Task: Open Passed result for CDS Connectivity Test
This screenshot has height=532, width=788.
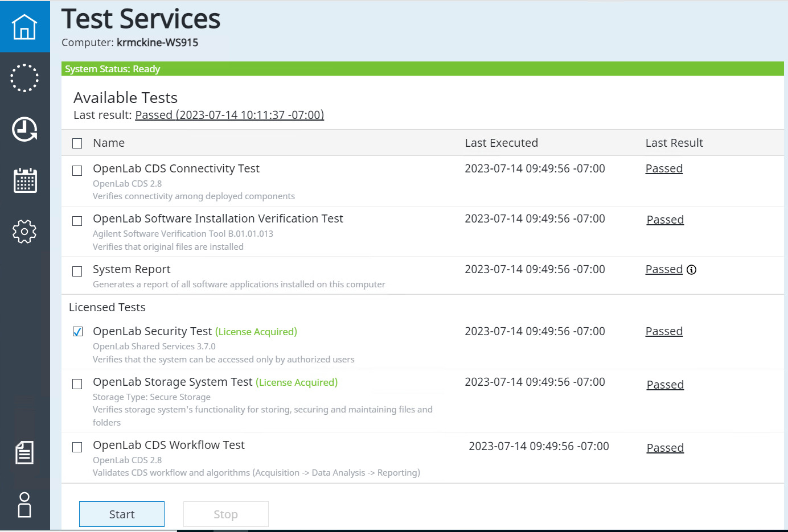Action: [x=664, y=168]
